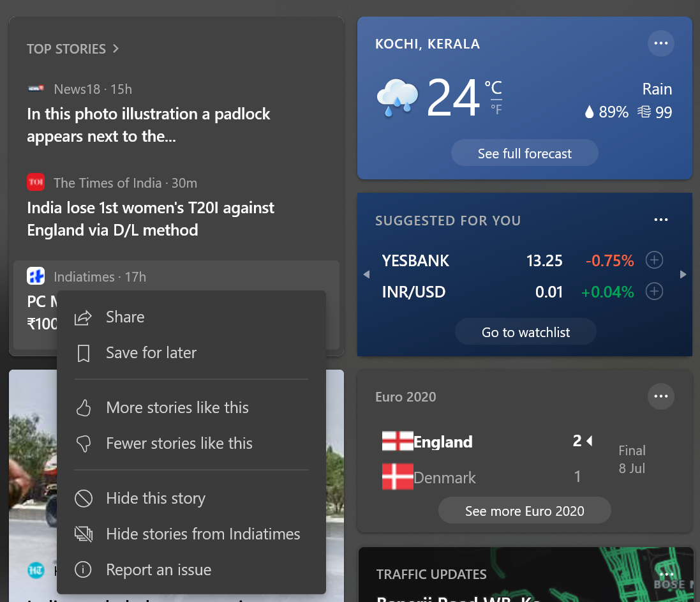Click the circle-slash Hide this story icon
Viewport: 700px width, 602px height.
click(84, 499)
